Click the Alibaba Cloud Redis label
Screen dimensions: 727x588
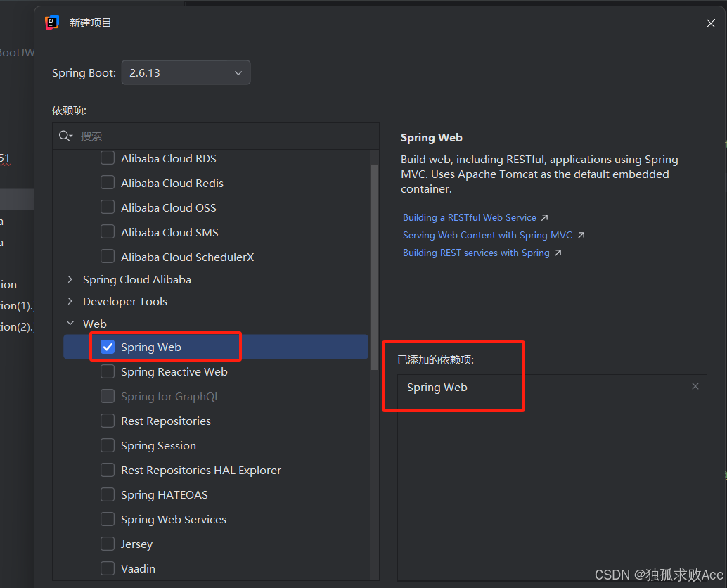coord(172,183)
